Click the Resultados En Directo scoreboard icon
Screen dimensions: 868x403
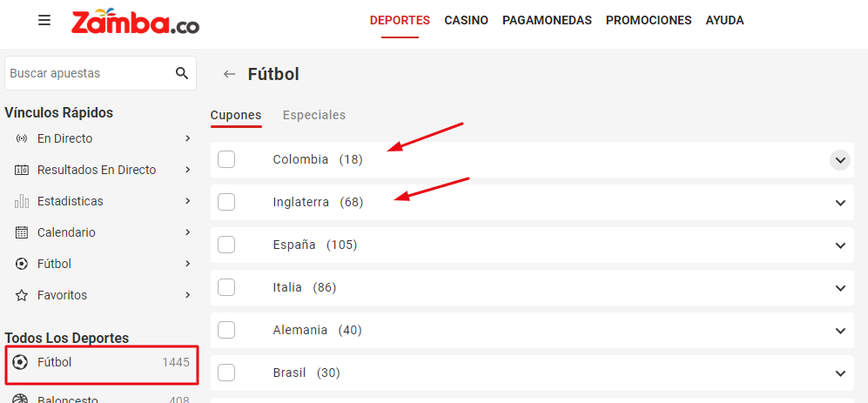[22, 170]
